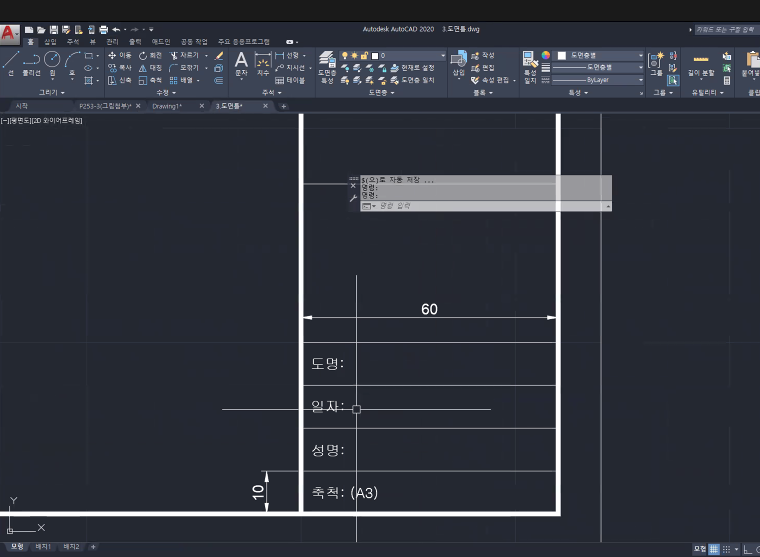760x557 pixels.
Task: Click the 2D 와이어프레임 visual style control
Action: pos(57,120)
